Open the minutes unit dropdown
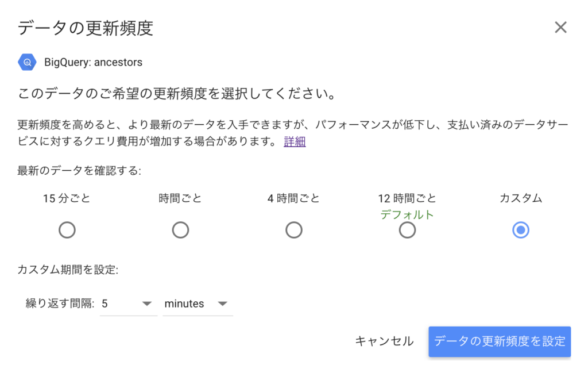Viewport: 588px width, 380px height. tap(189, 304)
